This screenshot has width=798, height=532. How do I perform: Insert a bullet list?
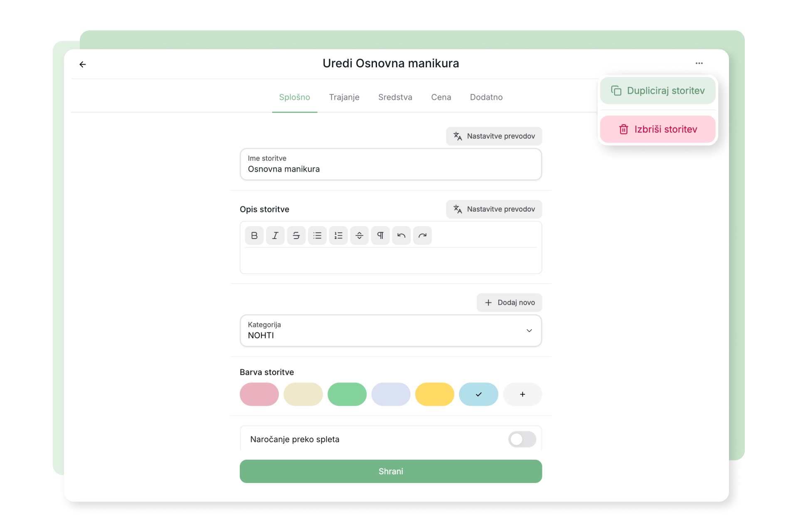[x=317, y=236]
